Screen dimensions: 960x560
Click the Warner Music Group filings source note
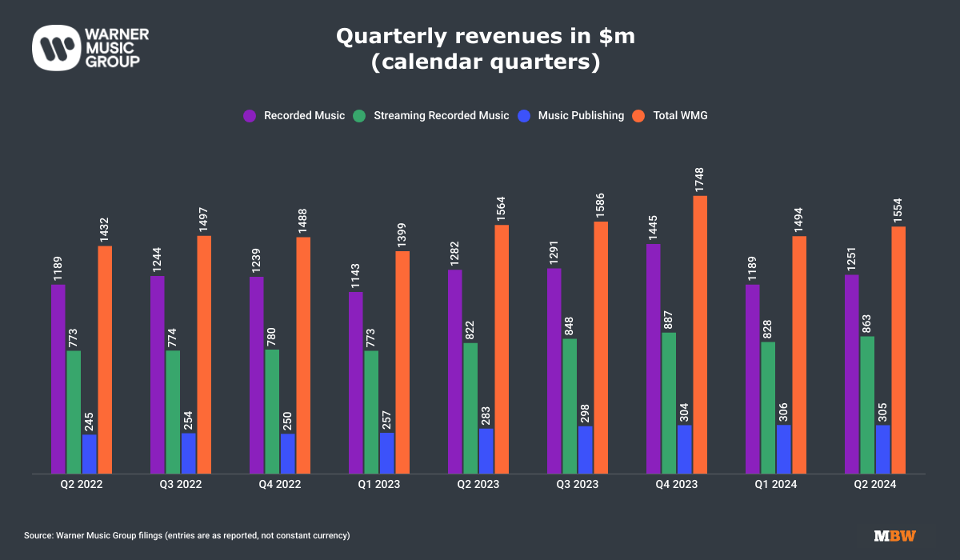[187, 535]
